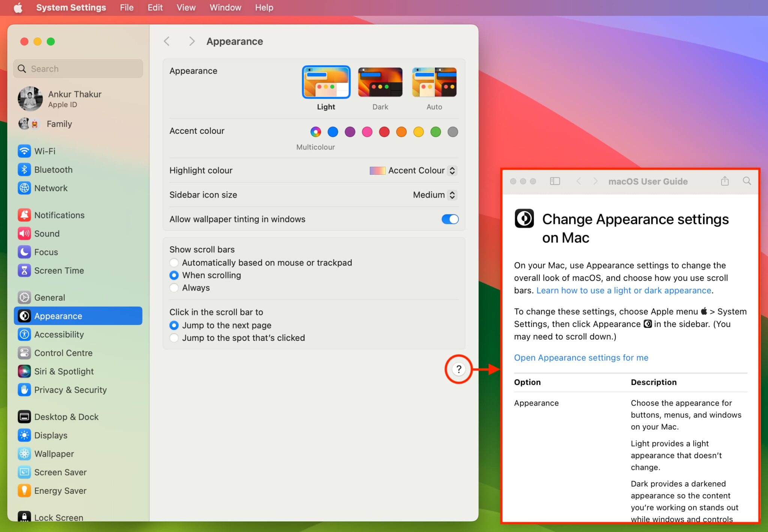The height and width of the screenshot is (532, 768).
Task: Open Control Centre icon
Action: (24, 353)
